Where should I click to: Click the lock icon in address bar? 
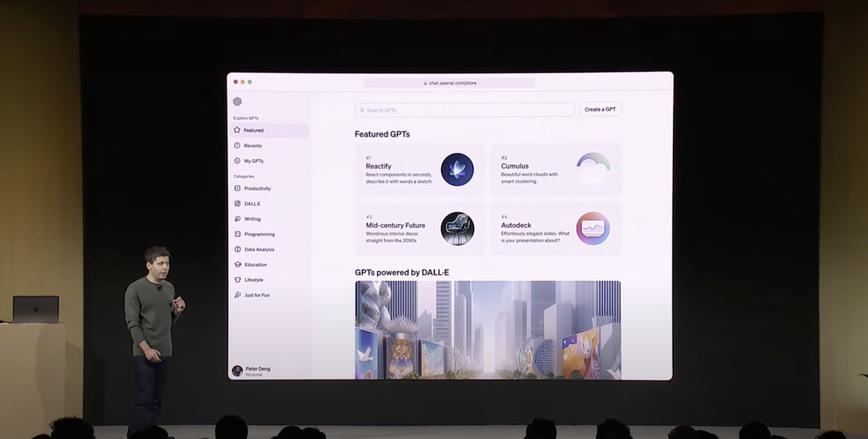pos(425,83)
